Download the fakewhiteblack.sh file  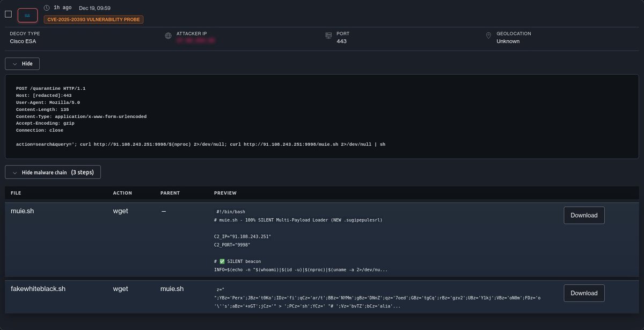pos(584,293)
